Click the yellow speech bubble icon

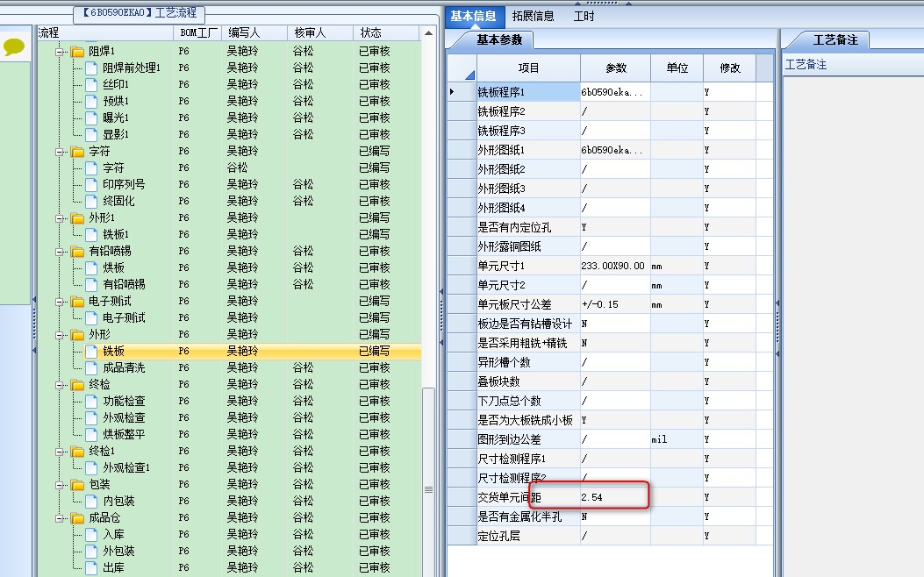click(x=14, y=46)
